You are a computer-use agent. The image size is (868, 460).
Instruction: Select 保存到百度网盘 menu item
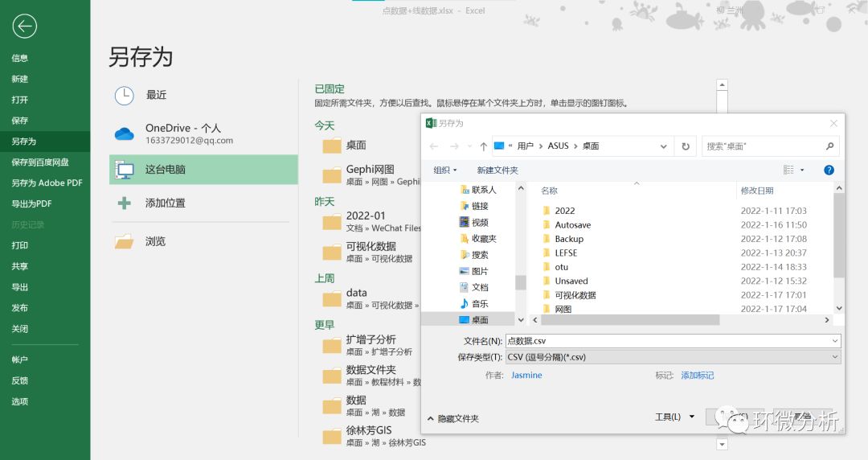[x=40, y=162]
